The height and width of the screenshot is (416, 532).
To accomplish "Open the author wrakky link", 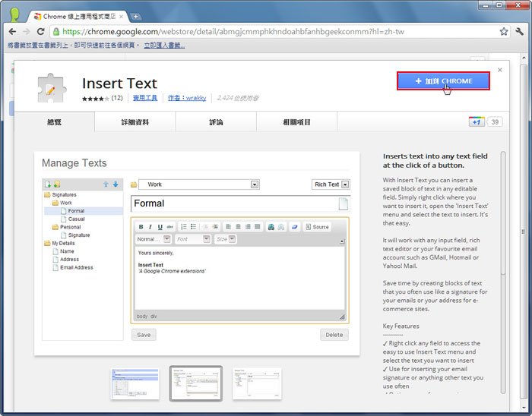I will [x=187, y=98].
